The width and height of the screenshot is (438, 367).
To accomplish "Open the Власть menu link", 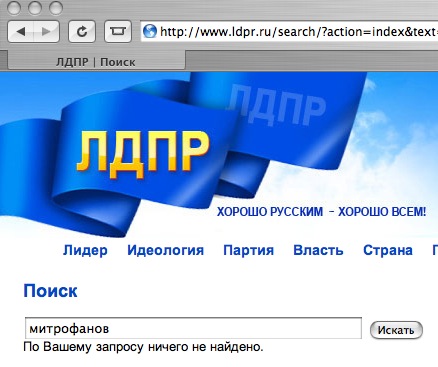I will point(318,250).
